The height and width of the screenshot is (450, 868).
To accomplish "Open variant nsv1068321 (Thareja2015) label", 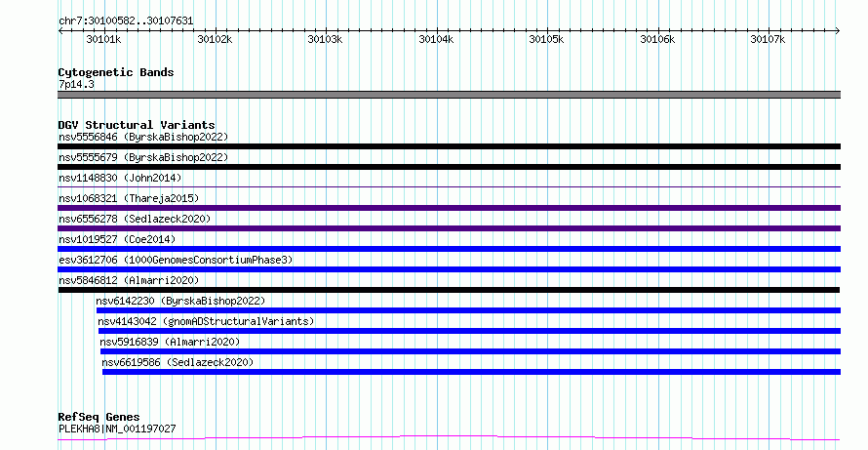I will tap(129, 198).
